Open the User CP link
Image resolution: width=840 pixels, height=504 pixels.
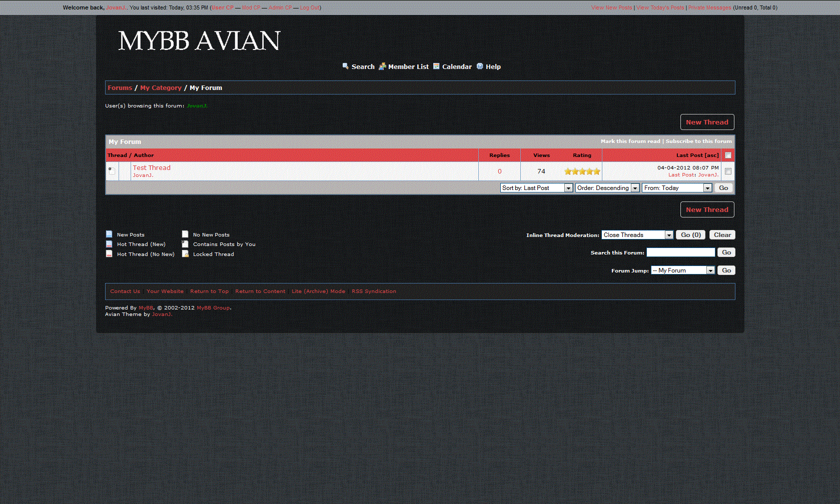[x=223, y=7]
